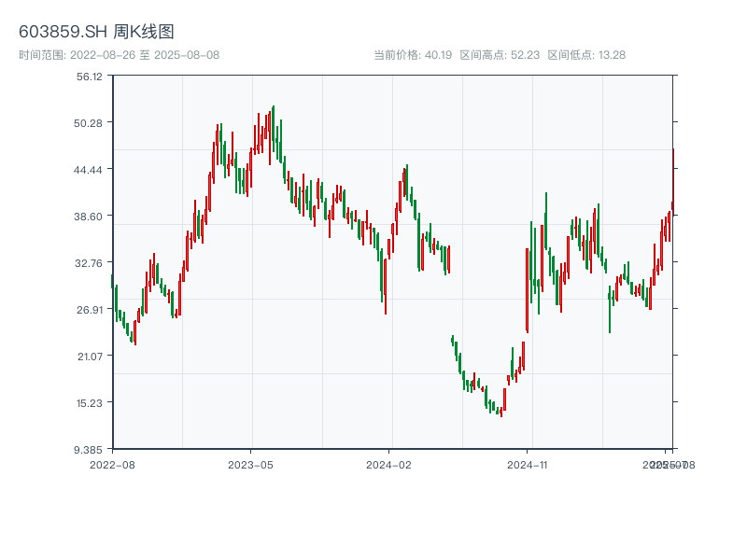Click the x-axis label 2024-02

coord(388,465)
